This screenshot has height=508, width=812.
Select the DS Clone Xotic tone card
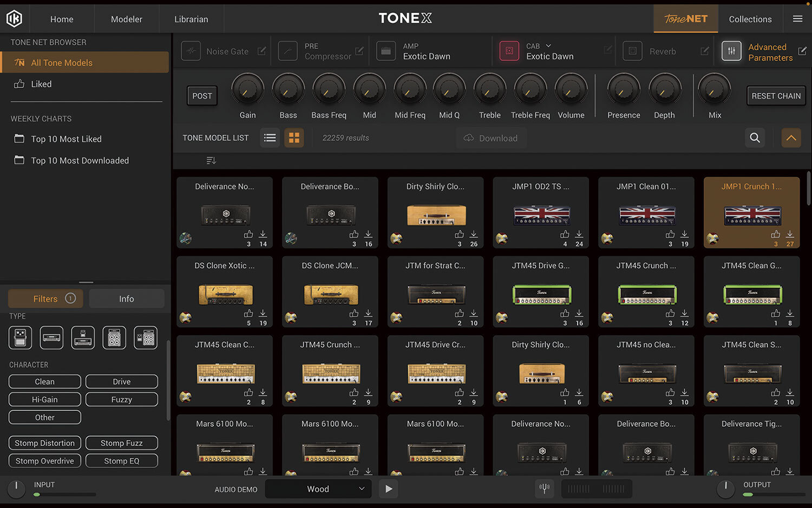coord(224,291)
